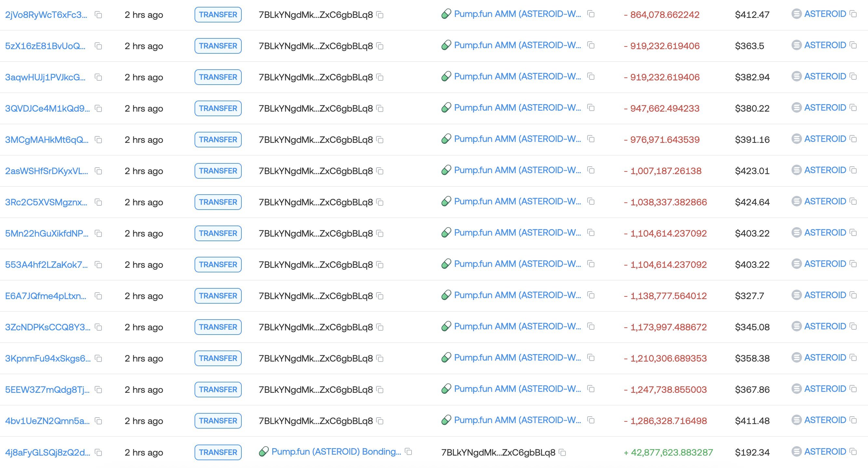The image size is (868, 468).
Task: Copy signature 3QVDJCe4M1kQd9
Action: point(98,109)
